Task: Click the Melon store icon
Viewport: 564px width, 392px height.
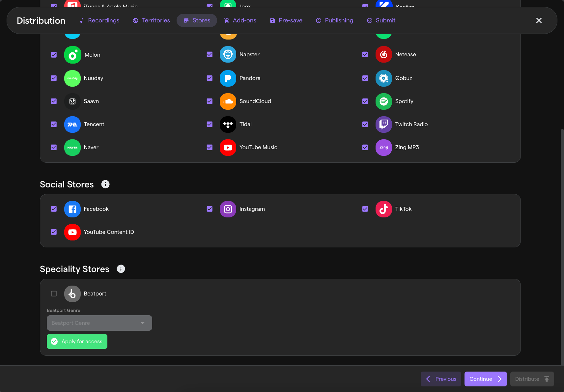Action: [72, 55]
